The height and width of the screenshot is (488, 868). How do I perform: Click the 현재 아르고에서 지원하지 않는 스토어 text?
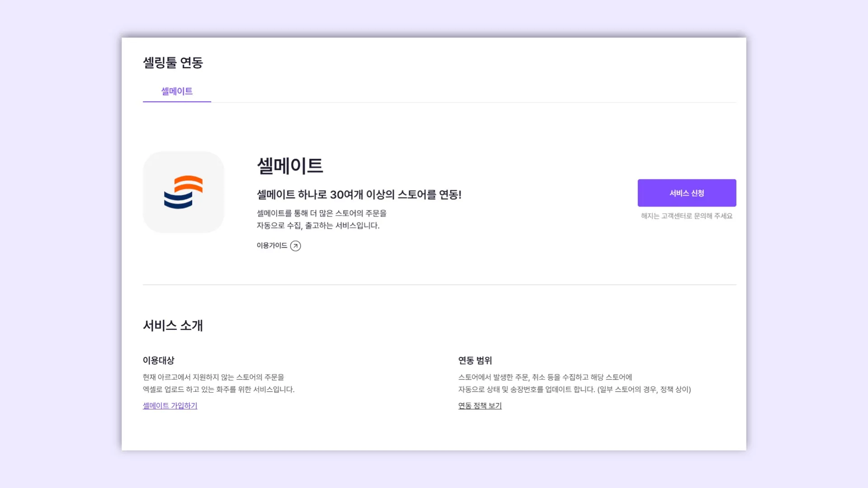coord(213,377)
